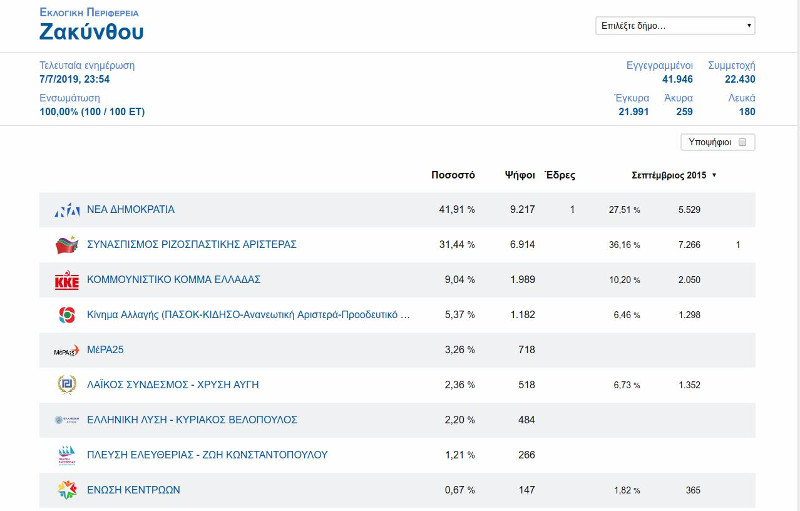The width and height of the screenshot is (800, 511).
Task: Click the Εγγεγραμμένοι value 41.946
Action: point(678,79)
